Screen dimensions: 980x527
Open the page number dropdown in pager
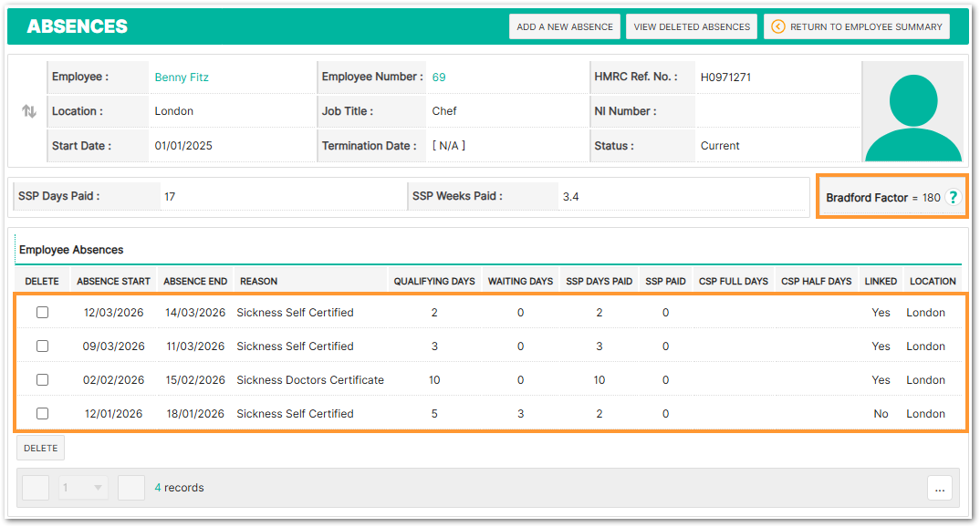(84, 488)
